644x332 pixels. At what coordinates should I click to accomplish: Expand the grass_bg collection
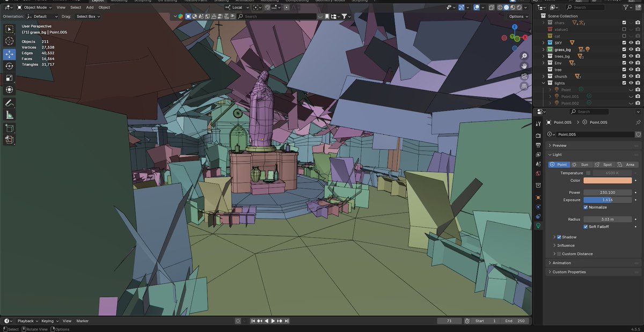[543, 49]
